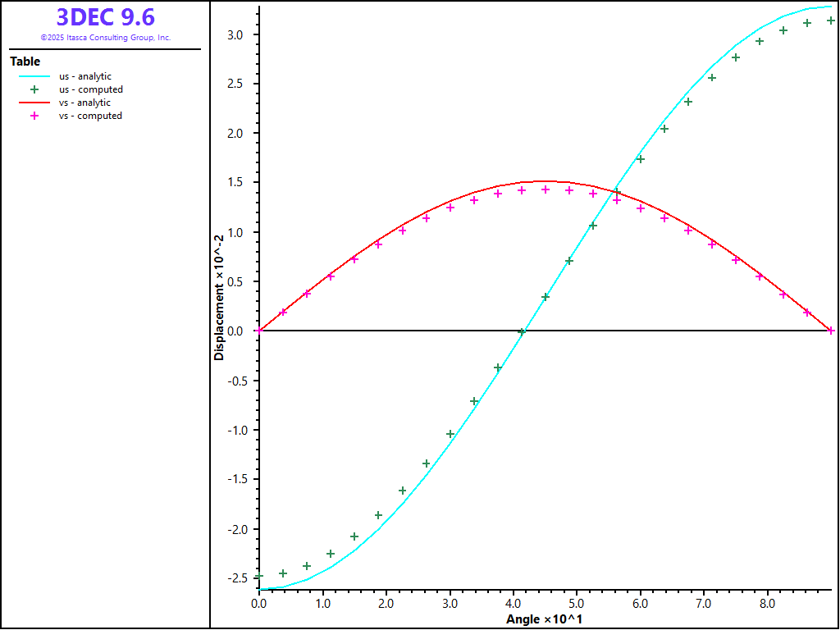Select the 'us - computed' legend label
840x630 pixels.
[90, 89]
